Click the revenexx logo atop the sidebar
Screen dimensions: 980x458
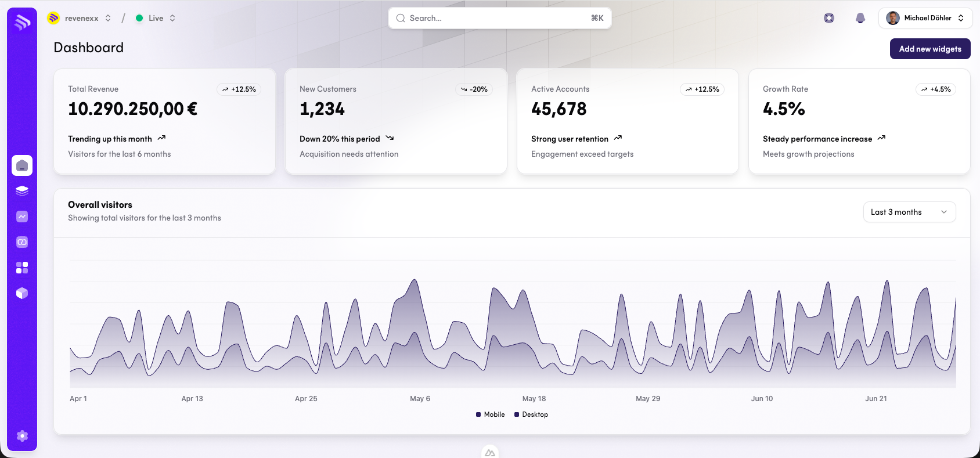tap(22, 23)
